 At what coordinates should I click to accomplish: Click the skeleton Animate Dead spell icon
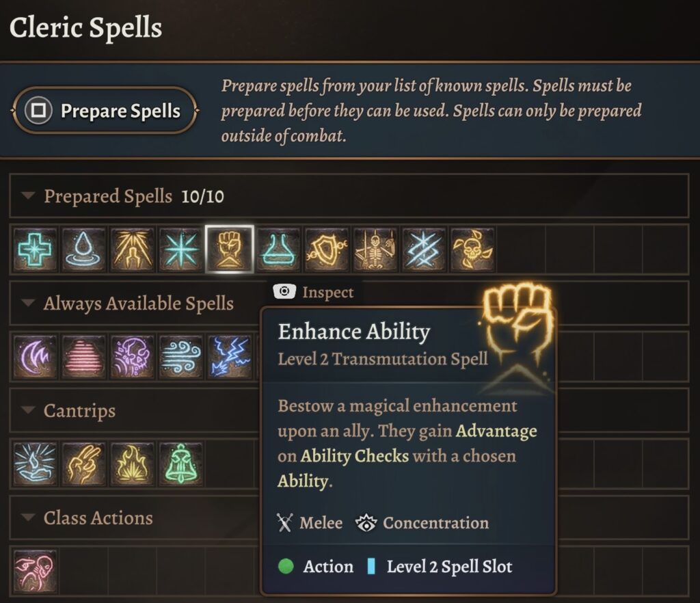coord(375,250)
